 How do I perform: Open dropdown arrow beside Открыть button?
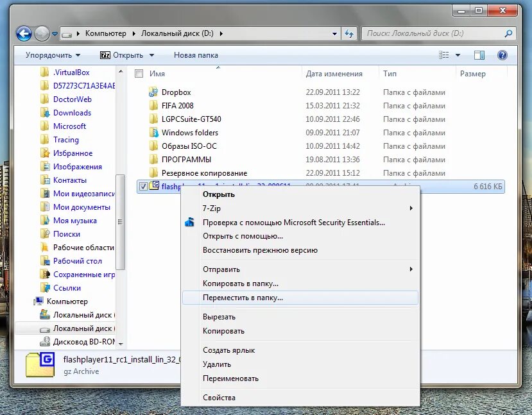151,55
